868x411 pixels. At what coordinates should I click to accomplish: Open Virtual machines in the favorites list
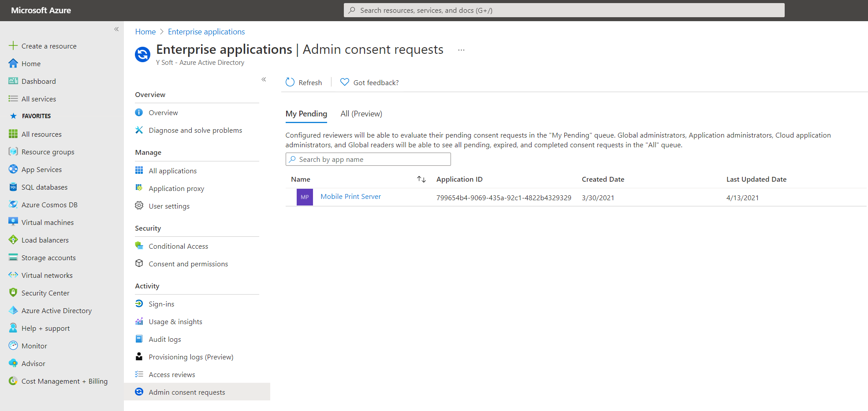pos(47,222)
